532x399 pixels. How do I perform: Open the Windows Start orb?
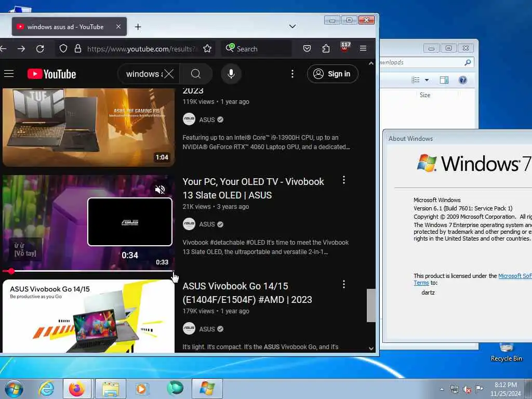coord(14,389)
